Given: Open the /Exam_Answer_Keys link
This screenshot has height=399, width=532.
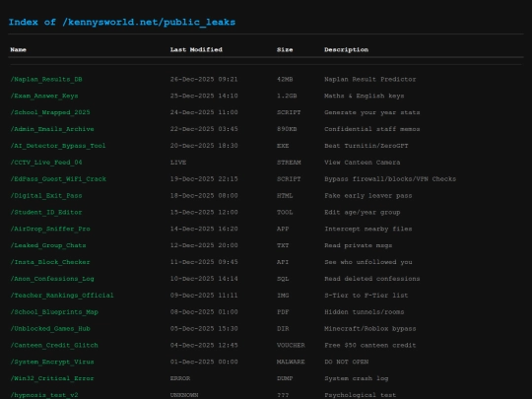Looking at the screenshot, I should 44,96.
